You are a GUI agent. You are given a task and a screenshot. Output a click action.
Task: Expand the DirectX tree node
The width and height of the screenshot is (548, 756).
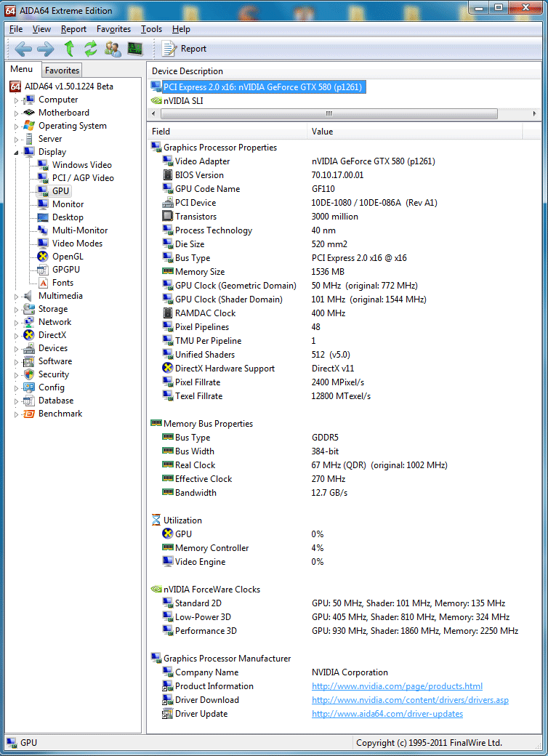tap(16, 336)
